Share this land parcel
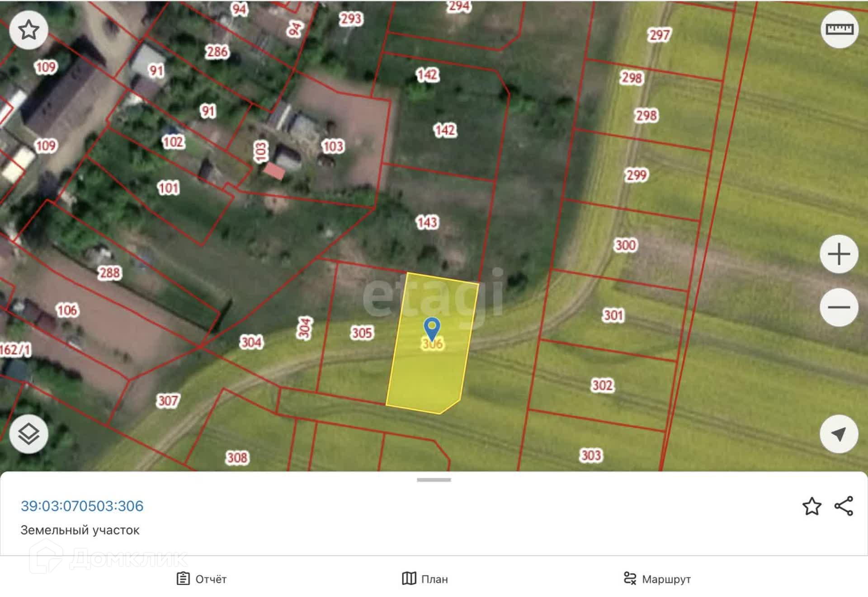Image resolution: width=868 pixels, height=597 pixels. coord(844,506)
